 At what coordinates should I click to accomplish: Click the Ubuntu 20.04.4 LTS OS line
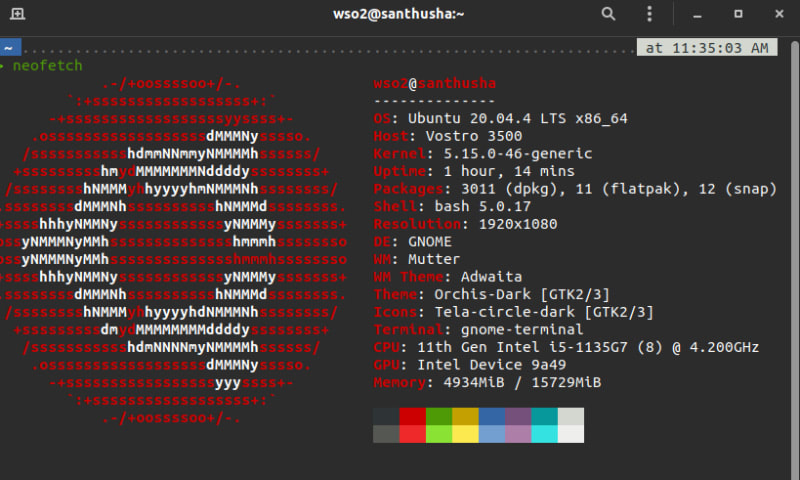(x=500, y=118)
